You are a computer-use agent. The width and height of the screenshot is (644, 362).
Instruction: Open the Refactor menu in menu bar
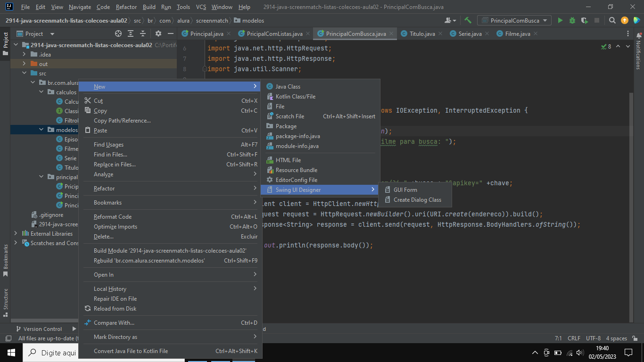[126, 7]
